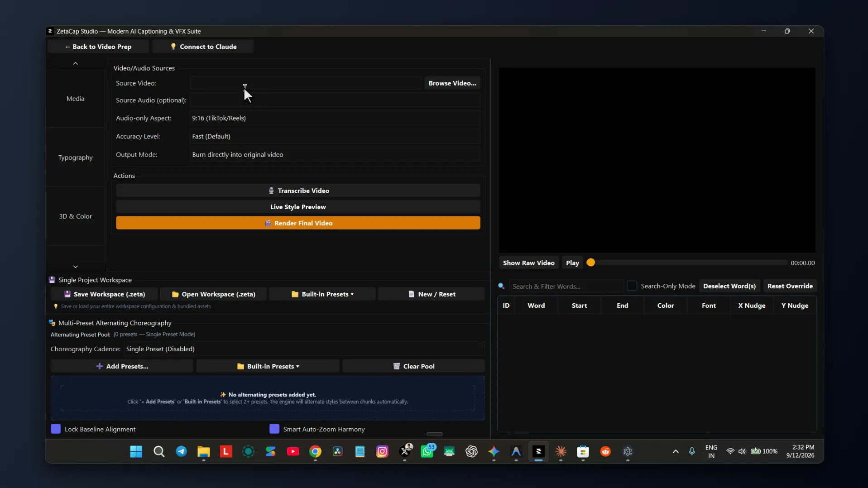Toggle Lock Baseline Alignment checkbox
The height and width of the screenshot is (488, 868).
tap(56, 429)
